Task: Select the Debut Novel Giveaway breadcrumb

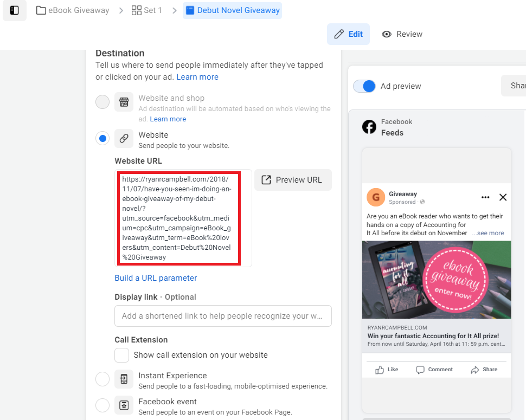Action: coord(233,10)
